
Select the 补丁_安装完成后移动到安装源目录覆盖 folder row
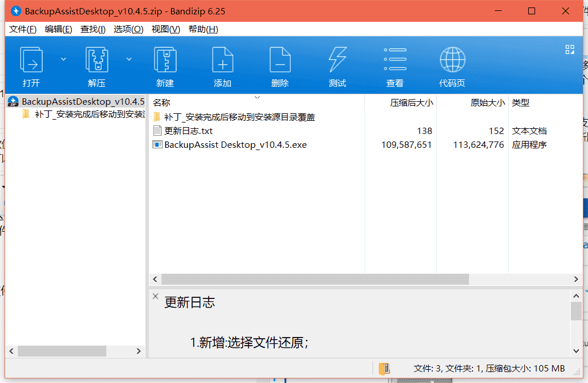[240, 117]
